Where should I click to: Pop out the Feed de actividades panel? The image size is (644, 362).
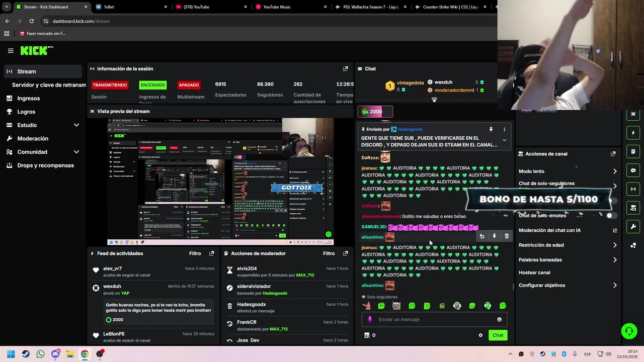(211, 253)
